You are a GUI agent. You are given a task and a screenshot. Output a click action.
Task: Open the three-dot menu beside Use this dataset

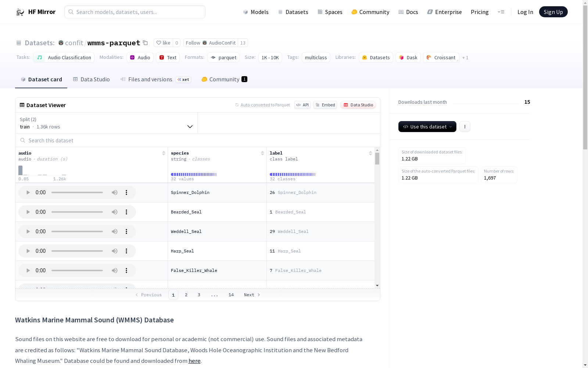[x=465, y=127]
